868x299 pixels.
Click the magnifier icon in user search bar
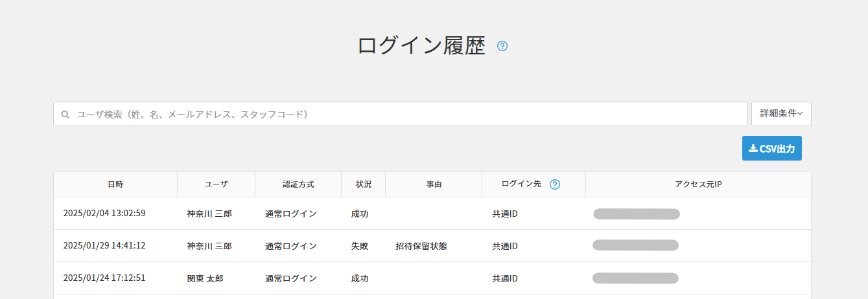pyautogui.click(x=65, y=115)
